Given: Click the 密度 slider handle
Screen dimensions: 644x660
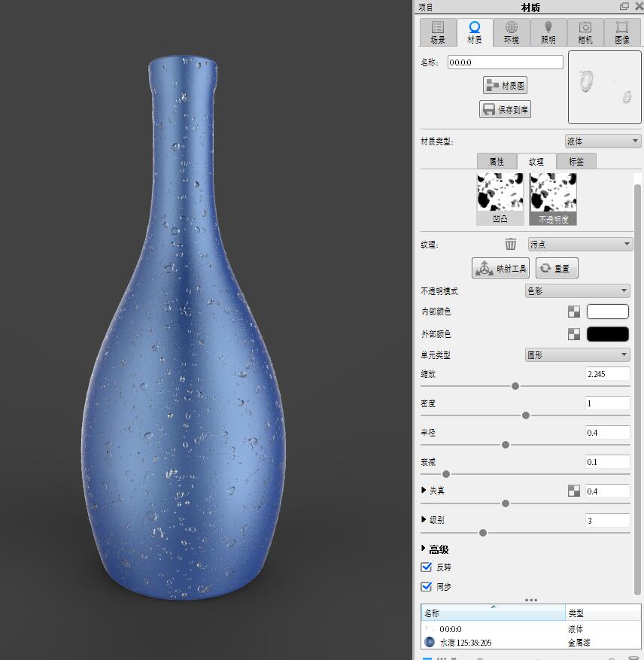Looking at the screenshot, I should (526, 415).
